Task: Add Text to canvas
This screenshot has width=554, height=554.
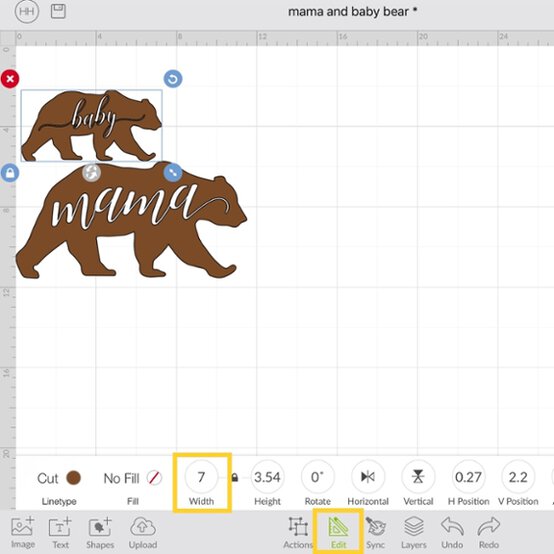Action: [x=60, y=533]
